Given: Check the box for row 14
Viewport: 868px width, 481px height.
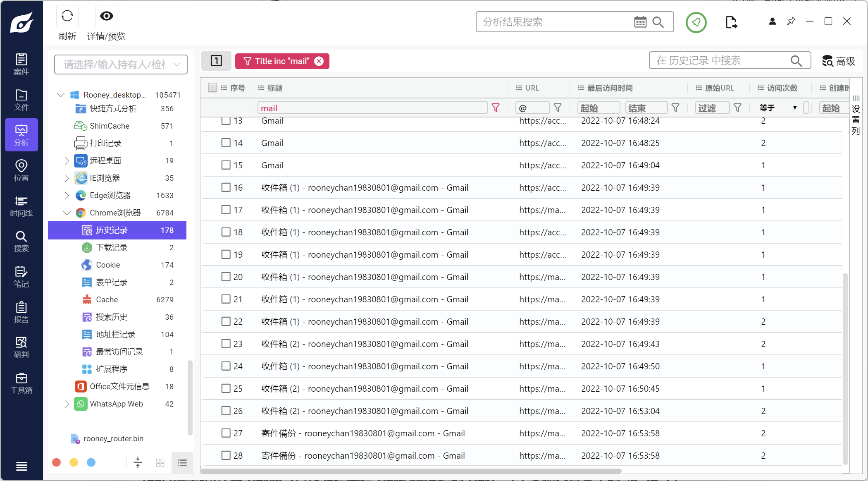Looking at the screenshot, I should pos(226,143).
